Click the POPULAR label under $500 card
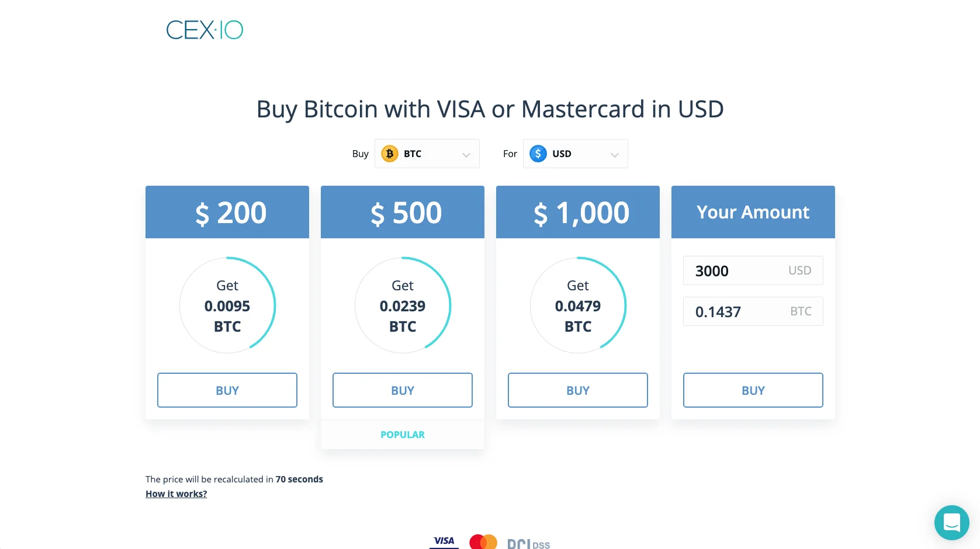 403,435
